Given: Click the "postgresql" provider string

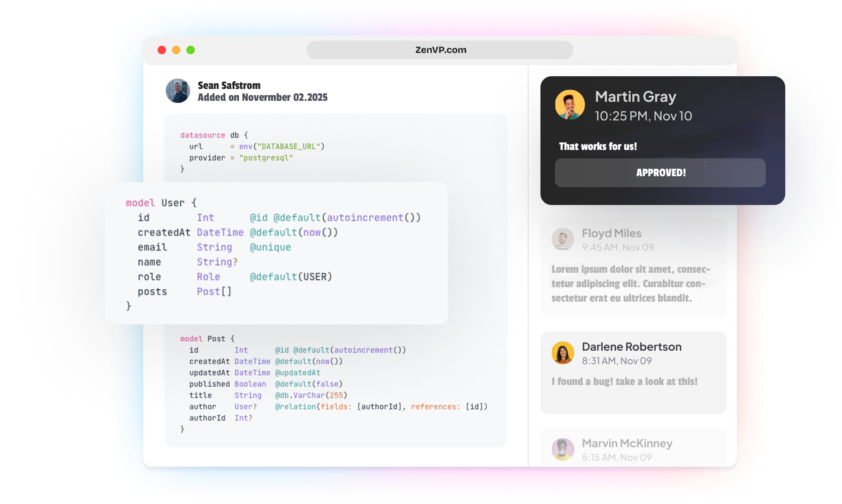Looking at the screenshot, I should click(266, 158).
